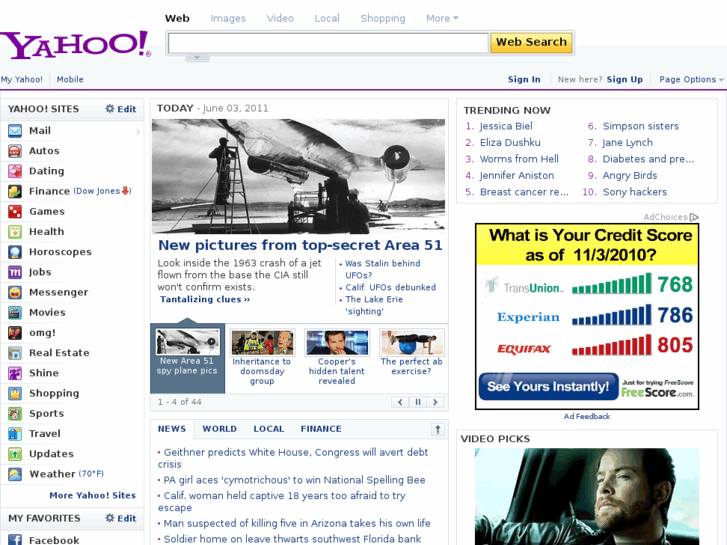Switch to the NEWS tab

[172, 429]
